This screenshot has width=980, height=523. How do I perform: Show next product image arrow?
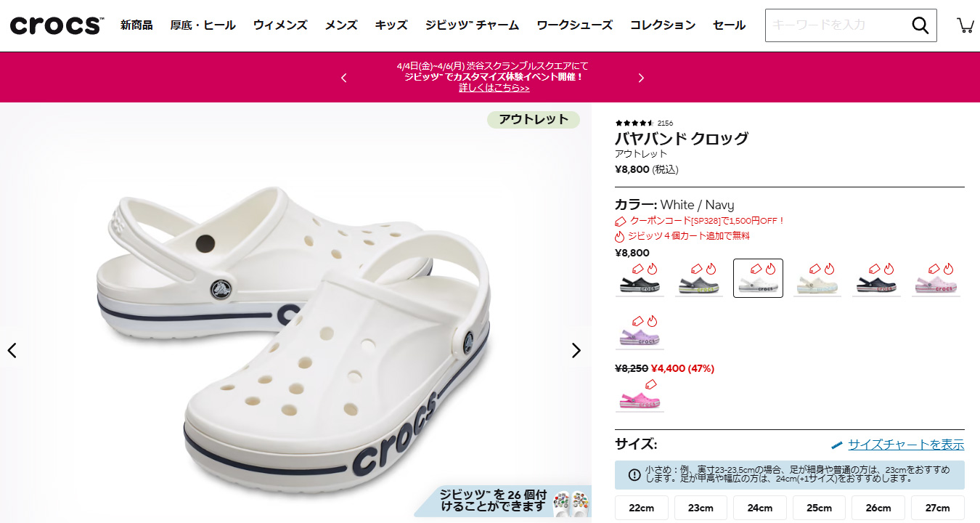[576, 350]
